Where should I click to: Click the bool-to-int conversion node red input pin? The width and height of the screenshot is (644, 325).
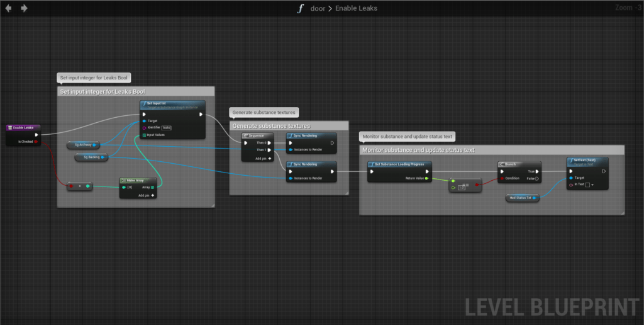point(71,186)
